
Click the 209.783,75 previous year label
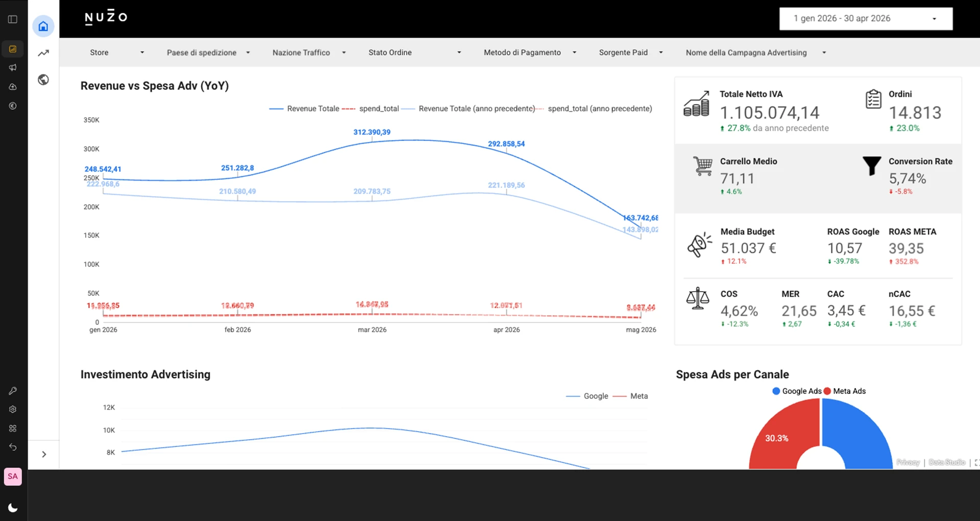point(372,192)
